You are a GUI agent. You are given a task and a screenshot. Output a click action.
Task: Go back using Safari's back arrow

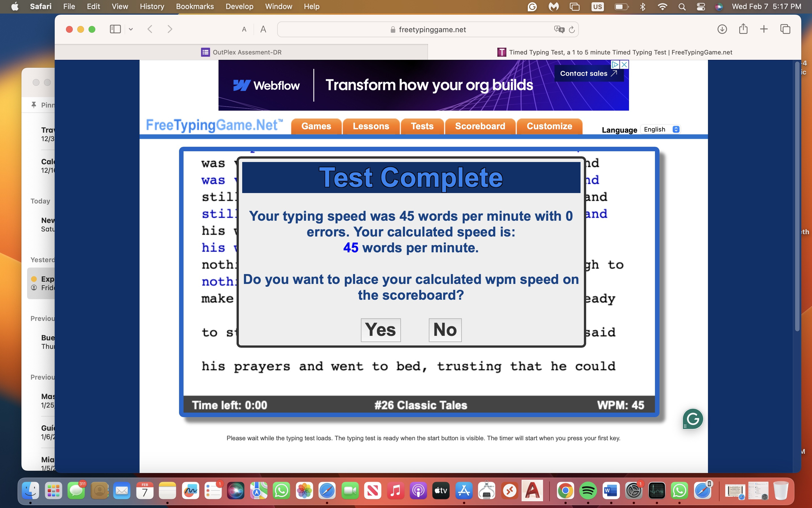coord(150,29)
